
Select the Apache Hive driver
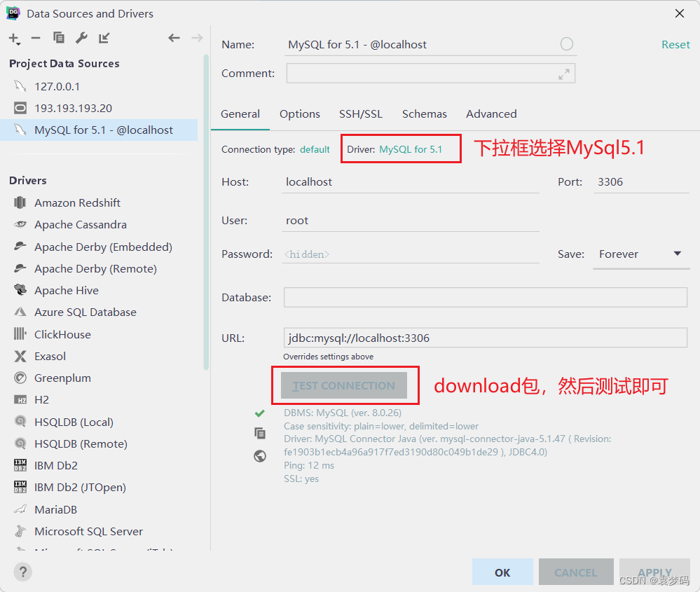point(66,290)
